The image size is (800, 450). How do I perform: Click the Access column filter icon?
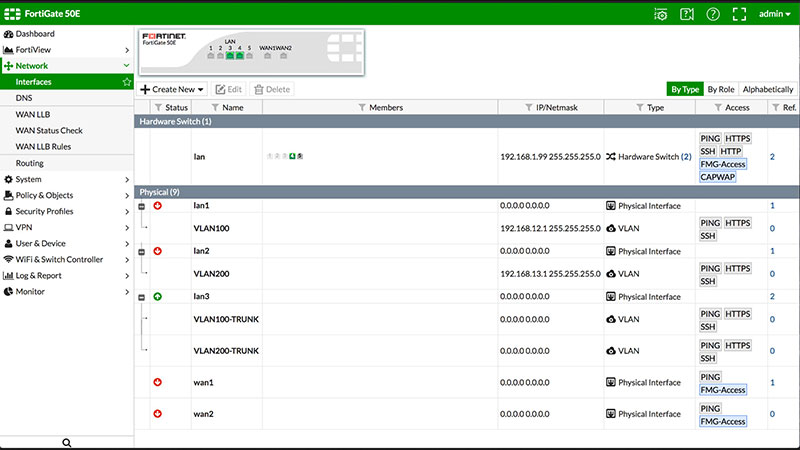click(718, 108)
